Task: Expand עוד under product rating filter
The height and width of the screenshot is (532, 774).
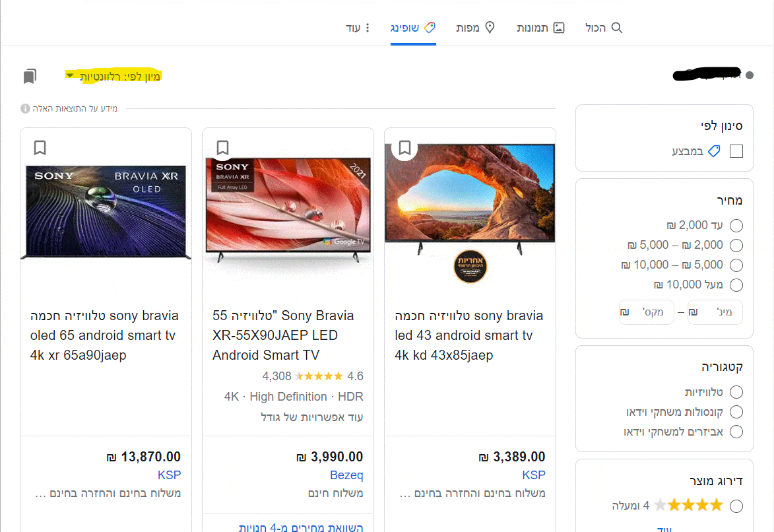Action: click(664, 528)
